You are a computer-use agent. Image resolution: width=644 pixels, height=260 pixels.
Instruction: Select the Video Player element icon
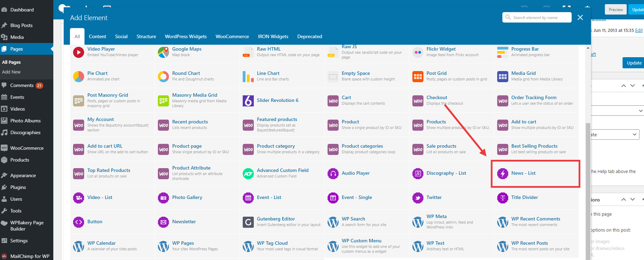tap(79, 52)
